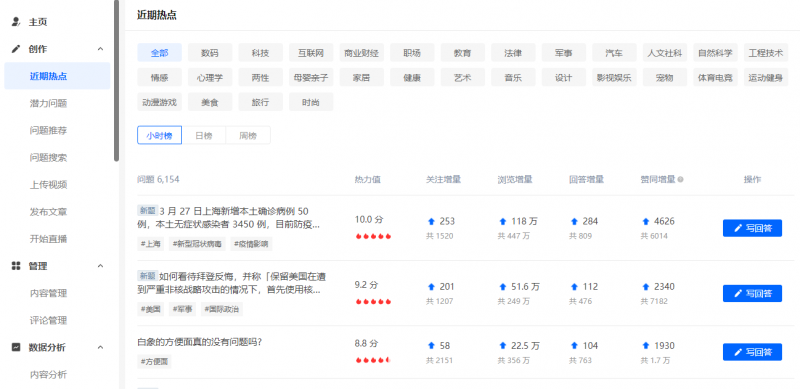The image size is (800, 389).
Task: Filter by 法律 category
Action: [513, 53]
